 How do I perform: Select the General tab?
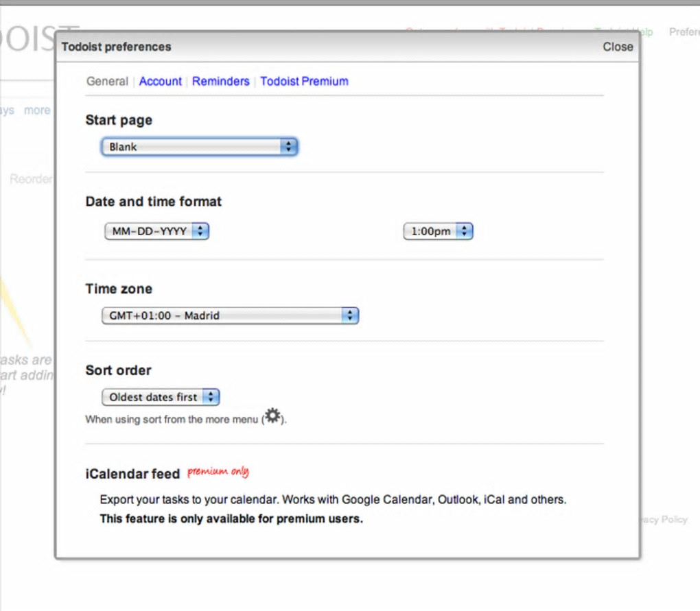[x=107, y=81]
